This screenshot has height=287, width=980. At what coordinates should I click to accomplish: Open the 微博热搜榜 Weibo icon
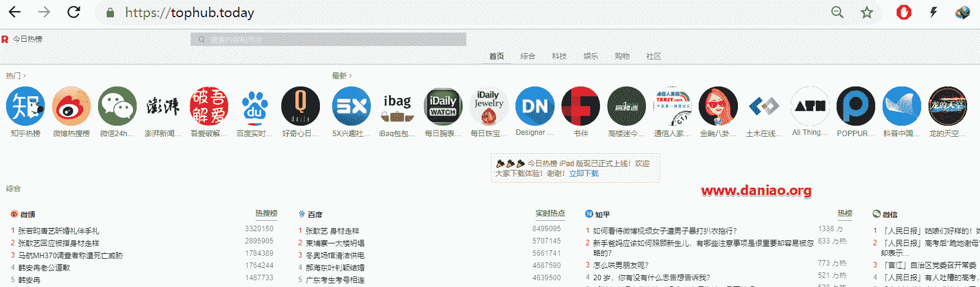tap(71, 106)
